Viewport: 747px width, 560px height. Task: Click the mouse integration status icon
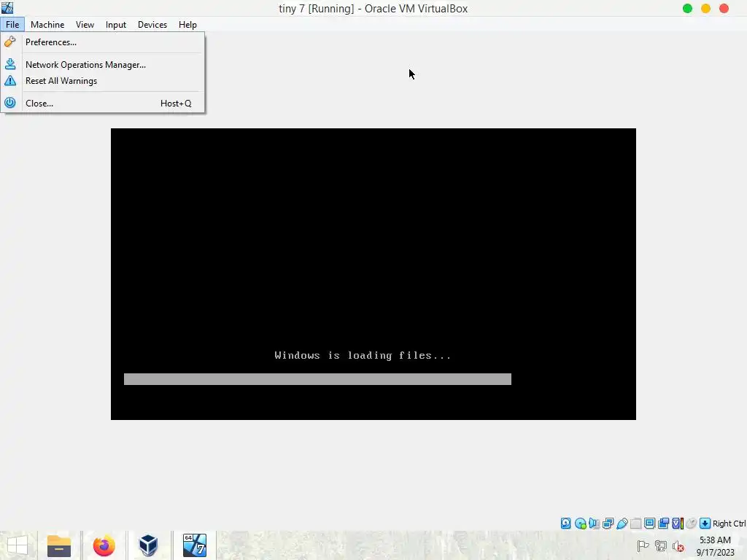[692, 524]
